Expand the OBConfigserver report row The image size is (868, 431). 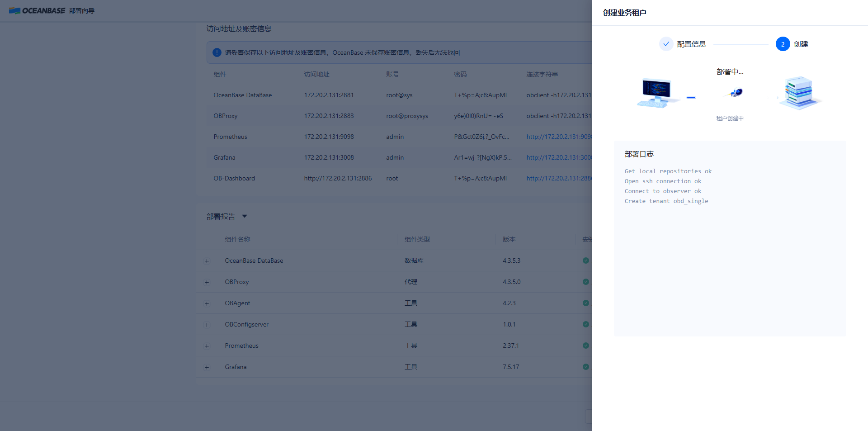207,325
